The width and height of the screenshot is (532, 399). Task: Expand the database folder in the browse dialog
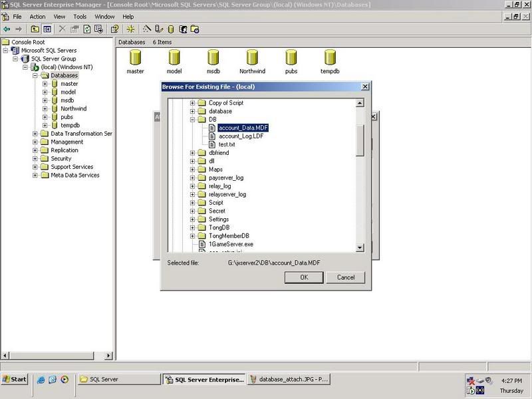(x=192, y=111)
